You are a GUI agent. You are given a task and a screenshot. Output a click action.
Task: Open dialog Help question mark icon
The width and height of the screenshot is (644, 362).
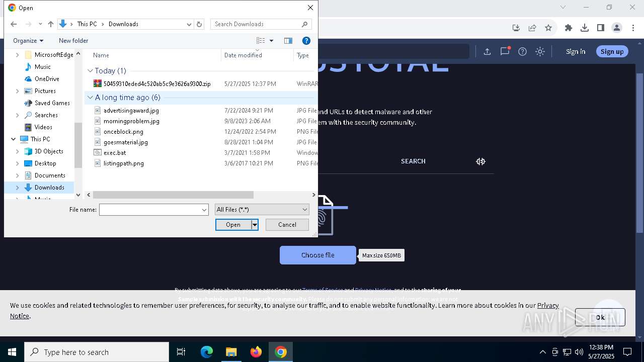306,41
